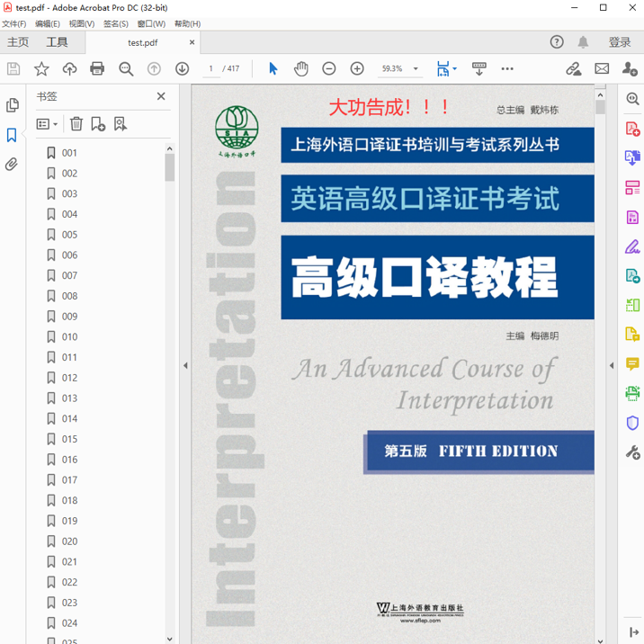Find current bookmark icon
This screenshot has width=644, height=644.
click(120, 123)
